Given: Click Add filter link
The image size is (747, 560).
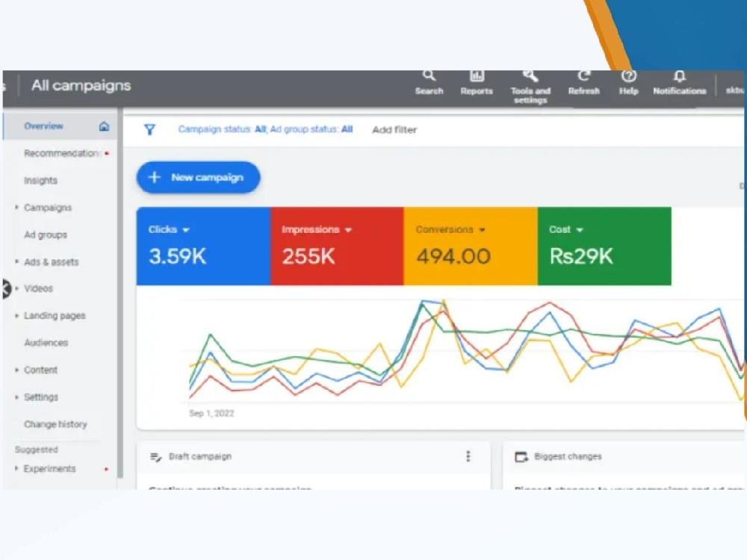Looking at the screenshot, I should coord(394,130).
